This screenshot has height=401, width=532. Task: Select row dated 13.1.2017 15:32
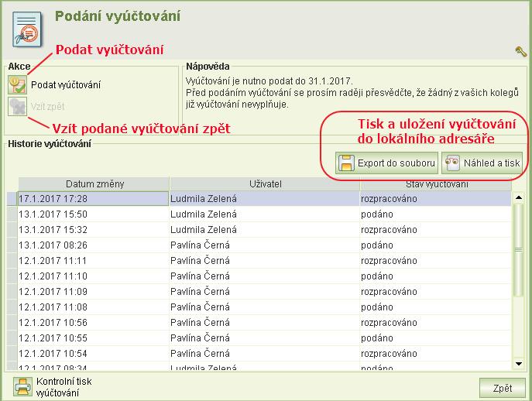259,230
